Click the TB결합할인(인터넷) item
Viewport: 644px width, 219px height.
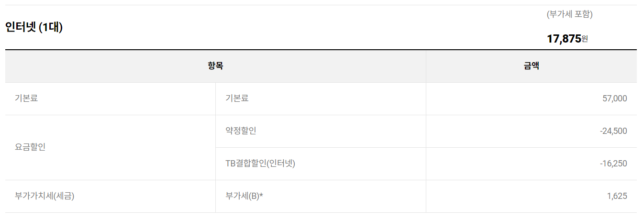[x=260, y=164]
